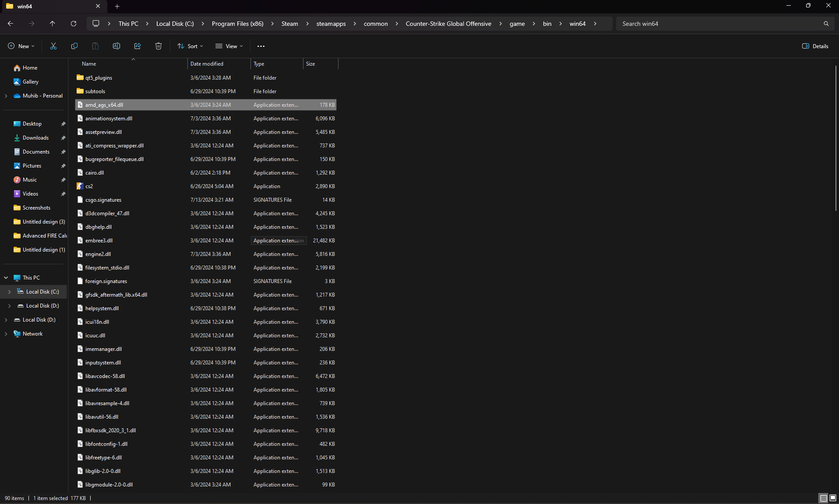Refresh the current folder
Viewport: 839px width, 504px height.
click(x=74, y=24)
